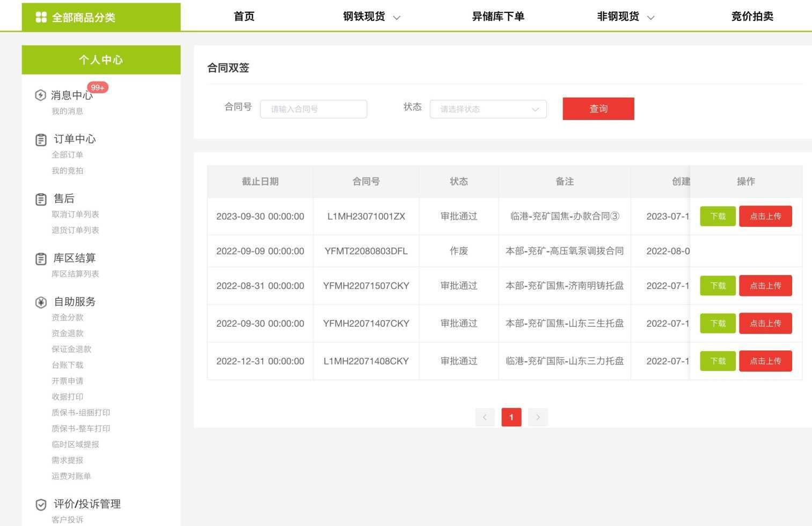This screenshot has width=812, height=526.
Task: Click the 自助服务 yen coin icon
Action: click(41, 302)
